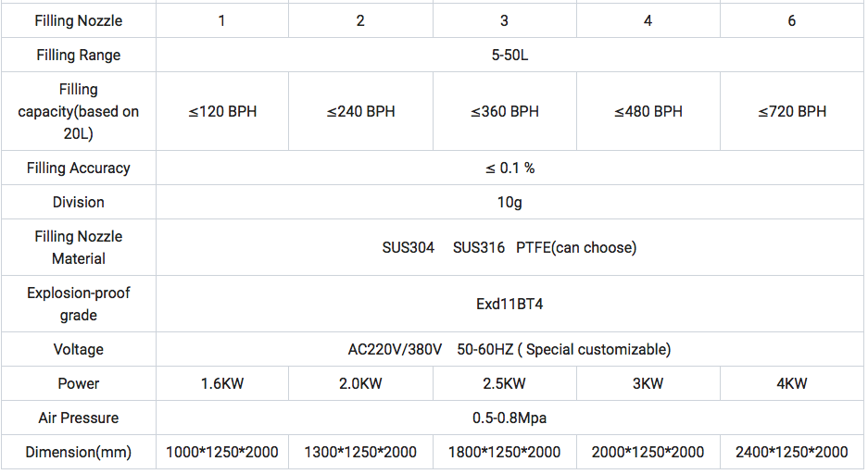Select the 1000*1250*2000 dimension cell
The image size is (868, 474).
click(x=222, y=452)
